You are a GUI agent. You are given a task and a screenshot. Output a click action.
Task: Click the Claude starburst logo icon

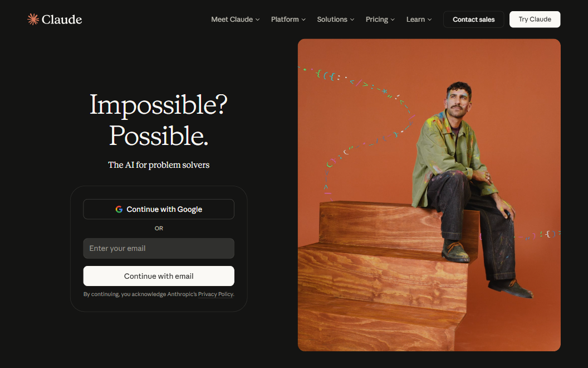[x=33, y=19]
